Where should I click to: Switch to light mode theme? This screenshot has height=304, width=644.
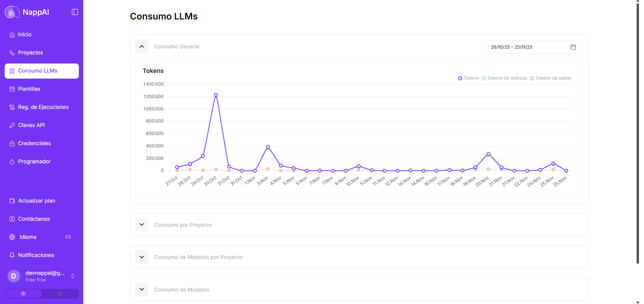23,294
